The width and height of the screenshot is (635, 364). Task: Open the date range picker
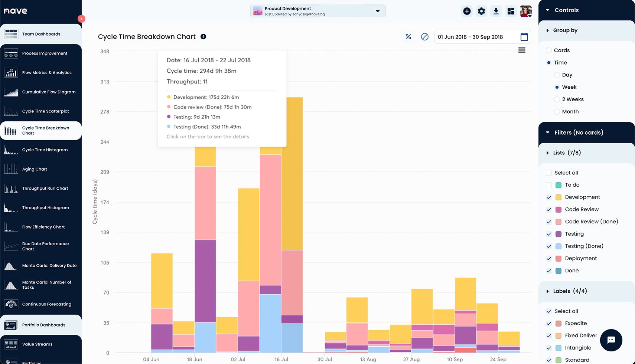[524, 37]
